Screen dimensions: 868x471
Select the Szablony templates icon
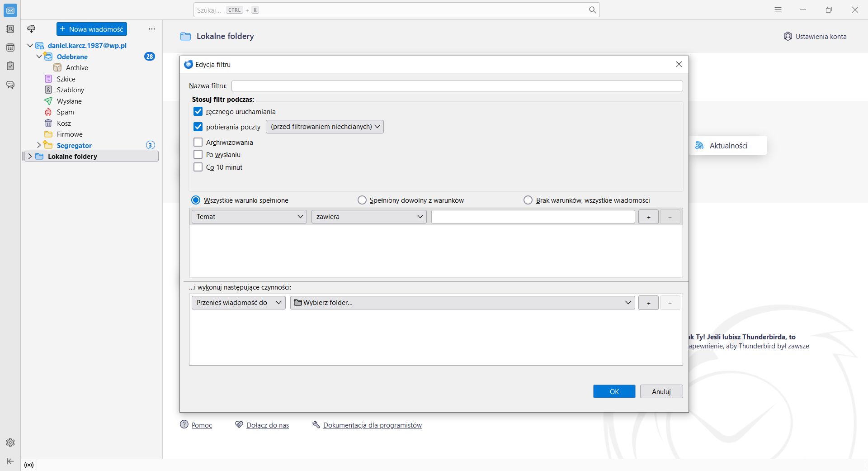coord(48,90)
